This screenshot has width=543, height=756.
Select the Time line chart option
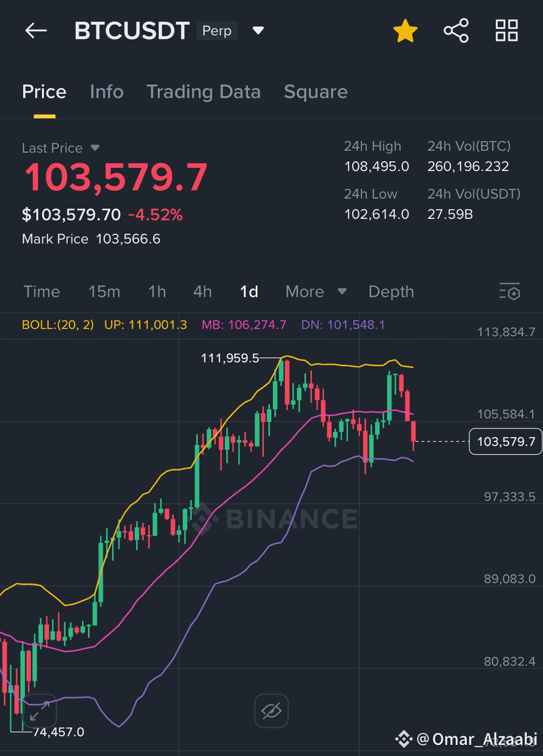41,291
